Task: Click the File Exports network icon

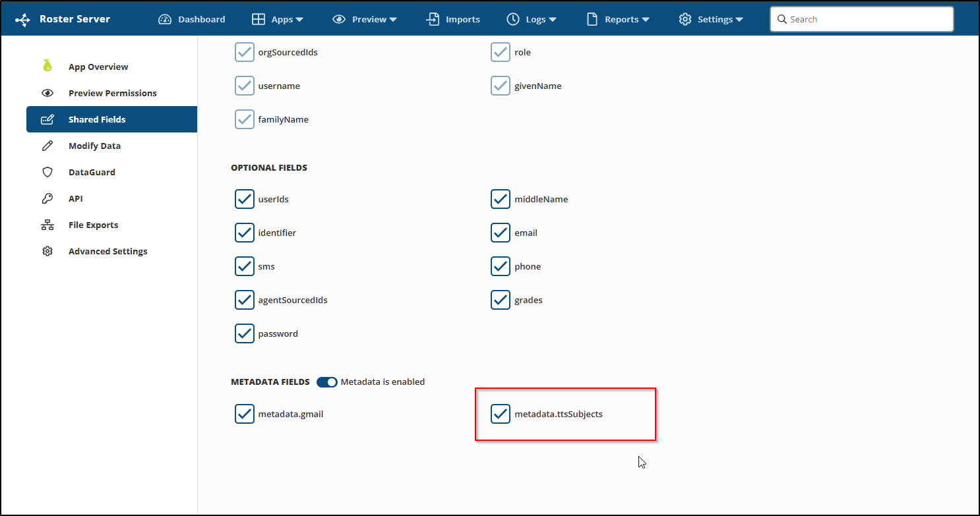Action: (x=47, y=225)
